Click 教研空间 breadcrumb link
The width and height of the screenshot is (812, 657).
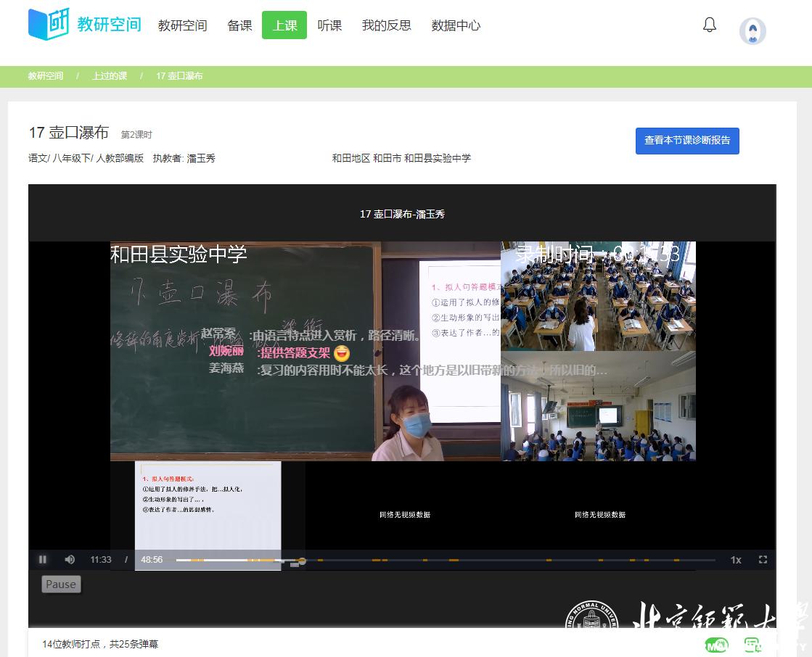click(x=46, y=76)
